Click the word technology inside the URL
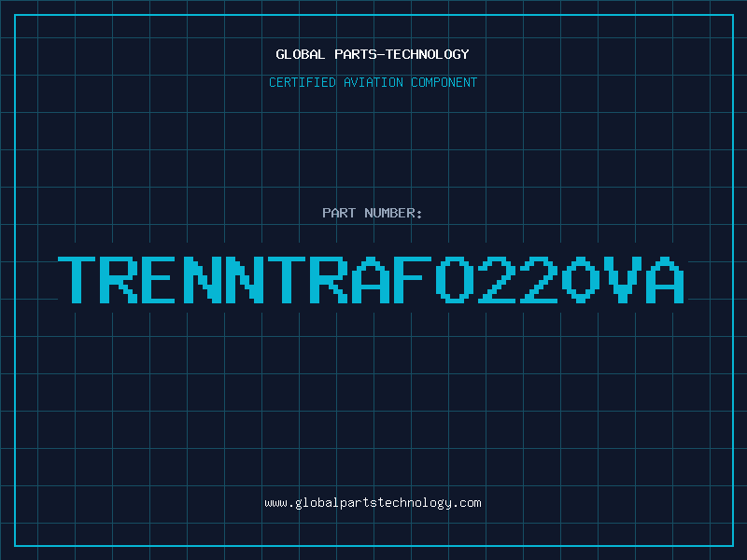This screenshot has height=560, width=747. tap(414, 503)
